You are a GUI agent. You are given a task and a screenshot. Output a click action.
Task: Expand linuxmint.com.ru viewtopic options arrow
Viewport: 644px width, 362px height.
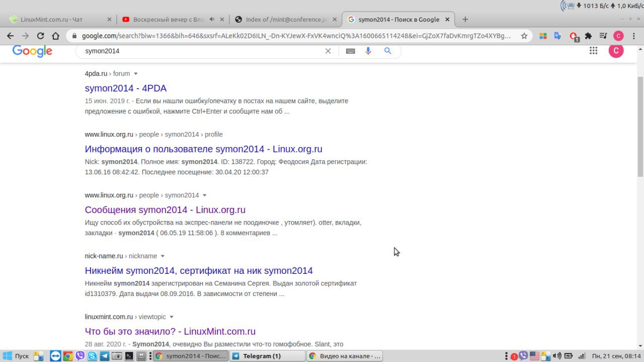[172, 317]
